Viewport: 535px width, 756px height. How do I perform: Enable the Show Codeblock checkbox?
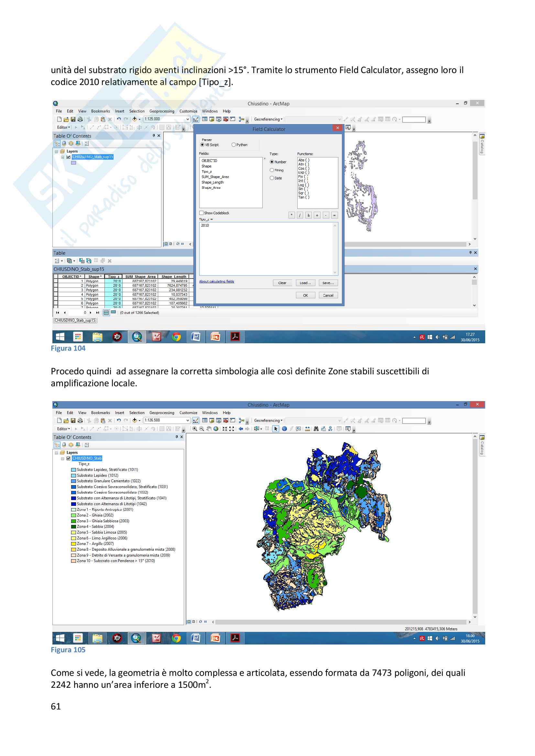point(201,213)
